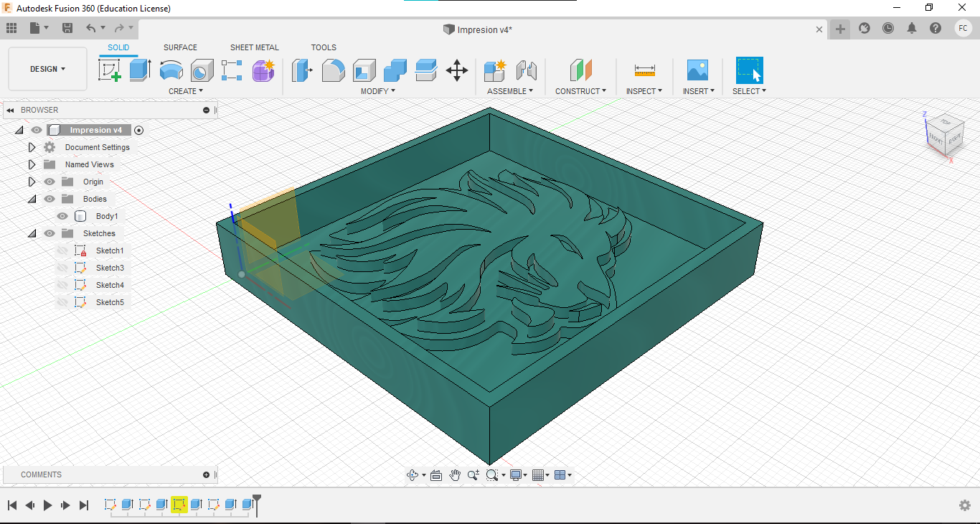Open the SELECT dropdown menu

750,91
